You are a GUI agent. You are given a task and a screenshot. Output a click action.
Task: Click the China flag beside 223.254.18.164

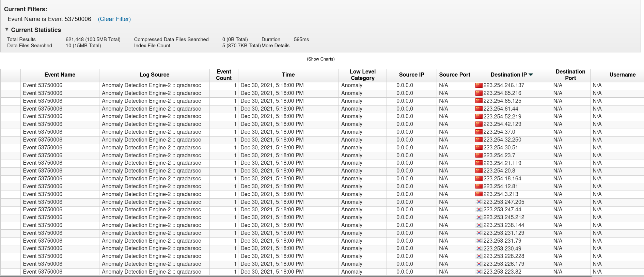479,179
